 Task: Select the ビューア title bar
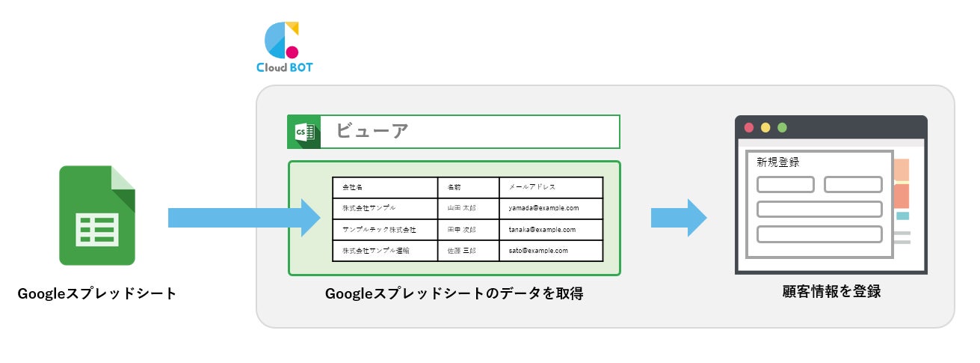pos(471,132)
